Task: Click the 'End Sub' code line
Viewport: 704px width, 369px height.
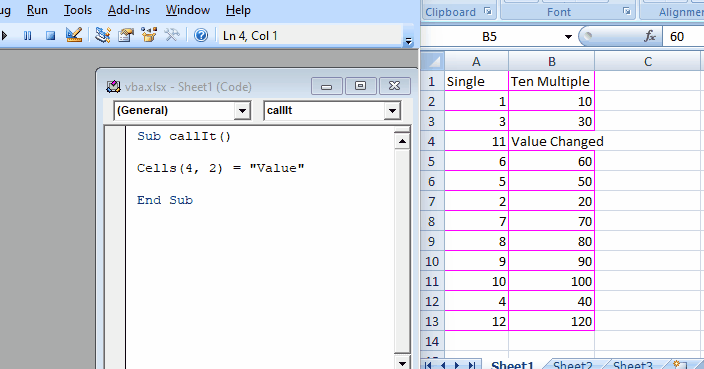Action: [x=165, y=200]
